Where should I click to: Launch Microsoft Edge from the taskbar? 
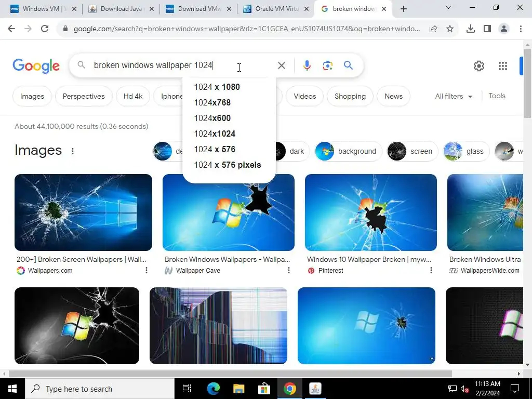click(x=214, y=389)
